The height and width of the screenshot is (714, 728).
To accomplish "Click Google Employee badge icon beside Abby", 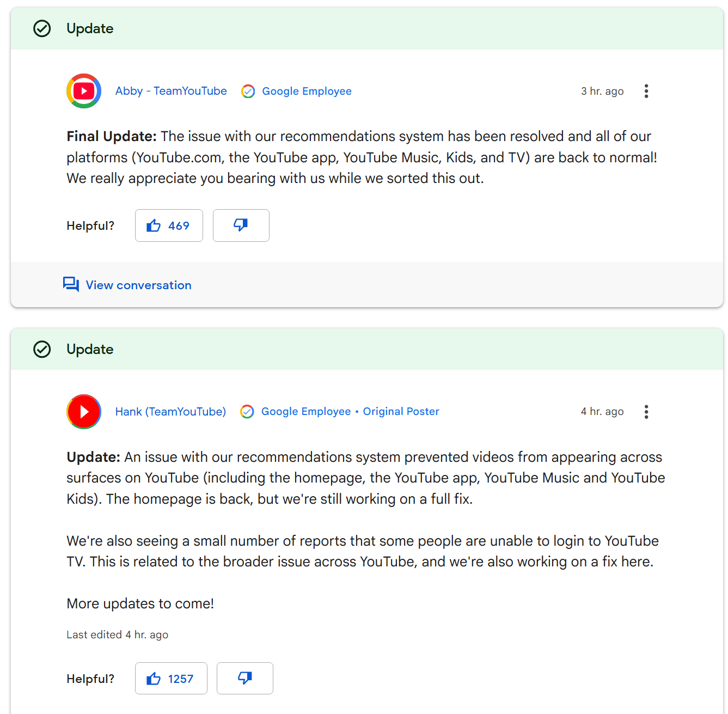I will (248, 91).
